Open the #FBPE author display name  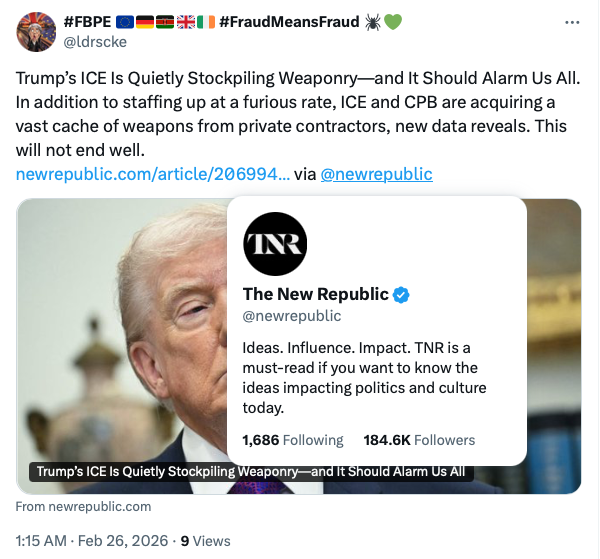point(83,22)
